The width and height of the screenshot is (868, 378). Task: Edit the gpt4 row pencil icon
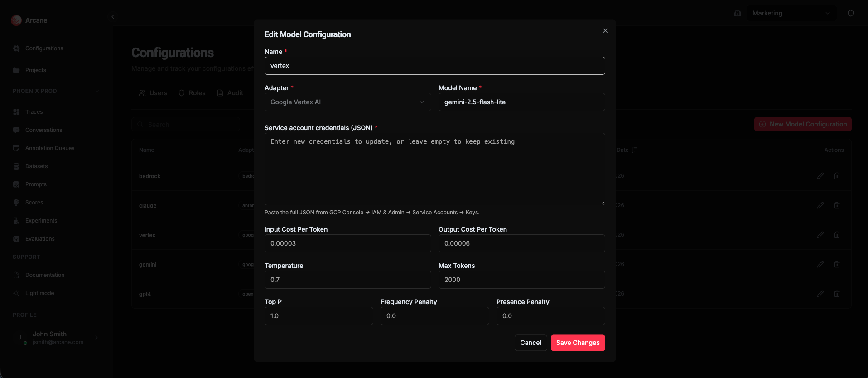pyautogui.click(x=820, y=294)
